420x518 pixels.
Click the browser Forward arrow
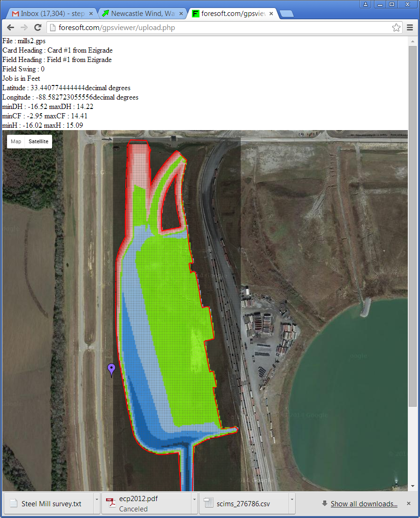(24, 28)
